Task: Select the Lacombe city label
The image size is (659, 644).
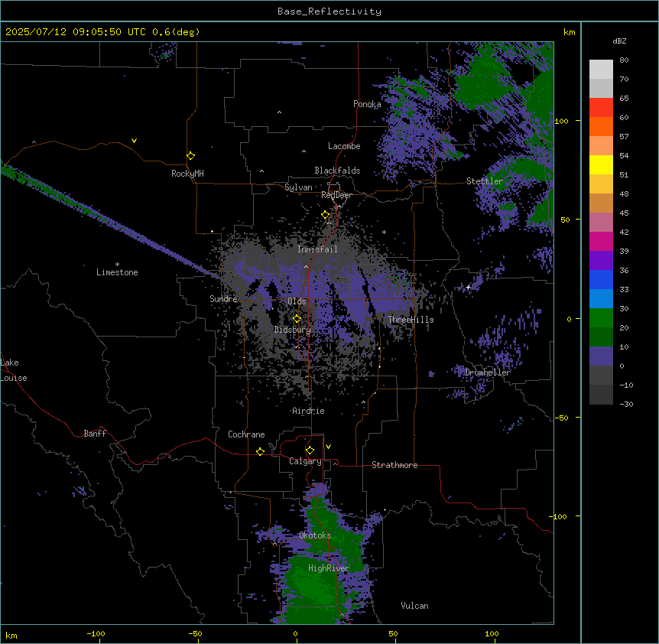Action: click(x=344, y=146)
